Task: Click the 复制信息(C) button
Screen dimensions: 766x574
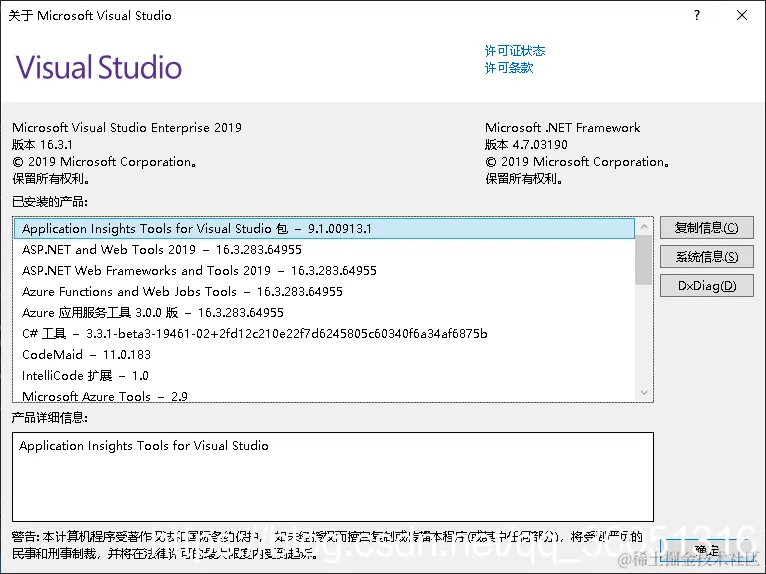Action: (706, 228)
